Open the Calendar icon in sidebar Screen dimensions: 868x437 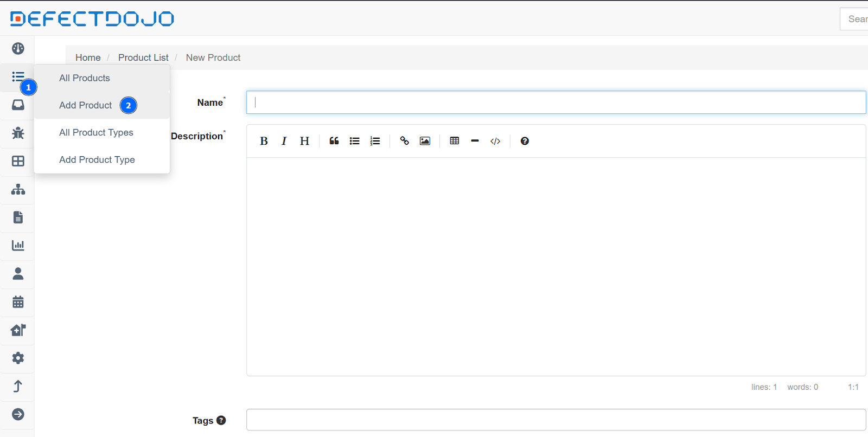18,302
